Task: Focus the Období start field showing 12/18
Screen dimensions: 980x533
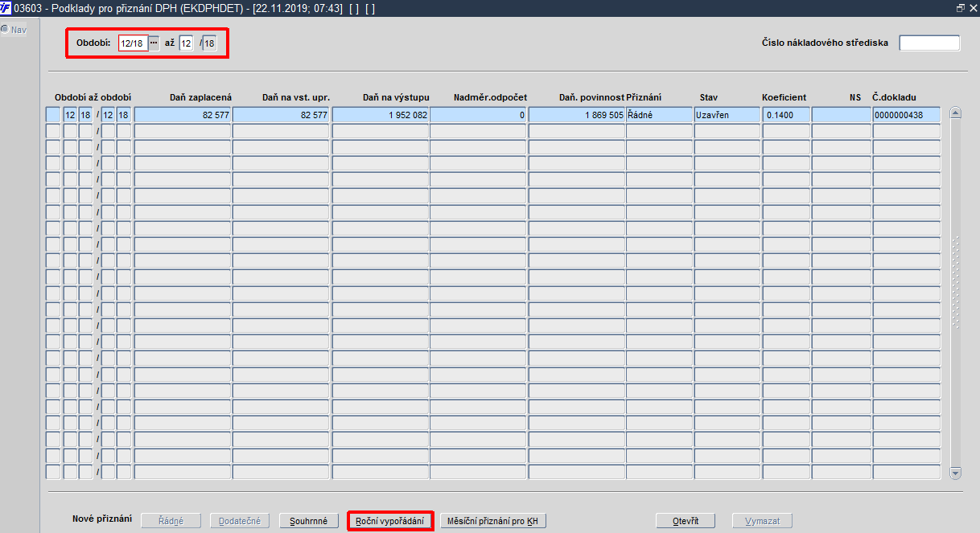Action: (x=133, y=43)
